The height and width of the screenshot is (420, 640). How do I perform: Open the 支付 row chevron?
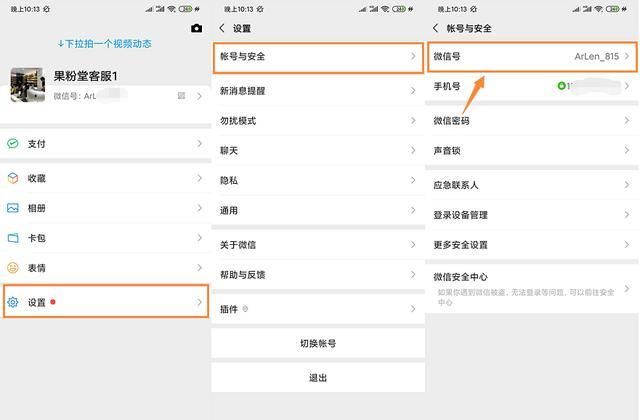coord(199,144)
